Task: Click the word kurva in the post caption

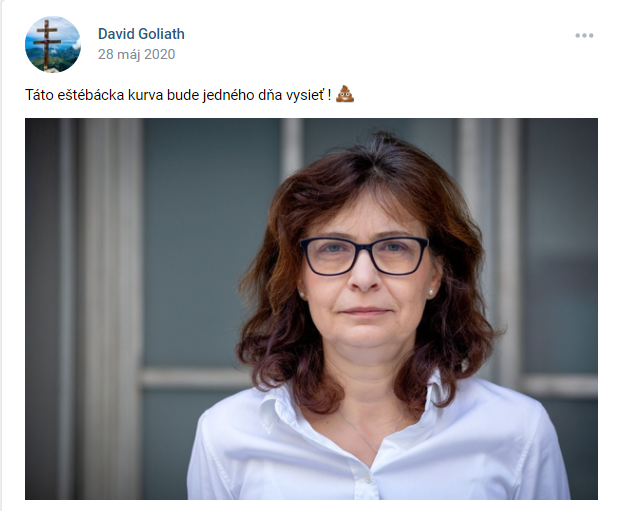Action: [x=145, y=95]
